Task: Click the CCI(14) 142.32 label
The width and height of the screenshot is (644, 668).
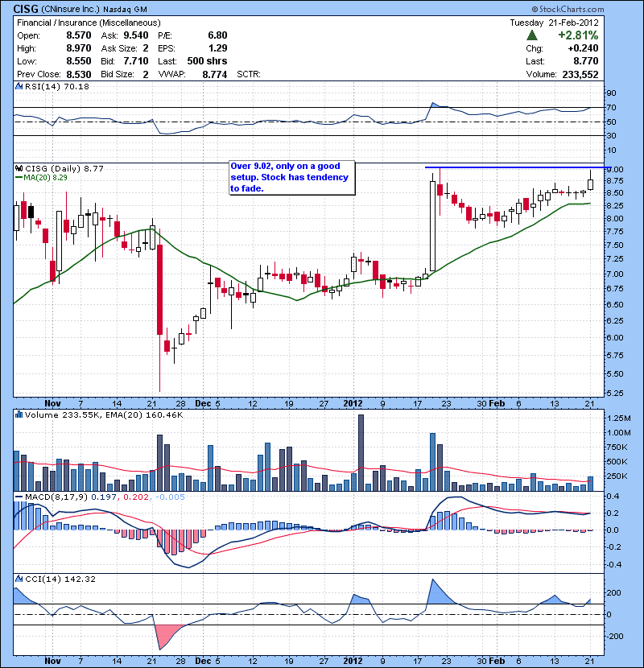Action: click(60, 579)
